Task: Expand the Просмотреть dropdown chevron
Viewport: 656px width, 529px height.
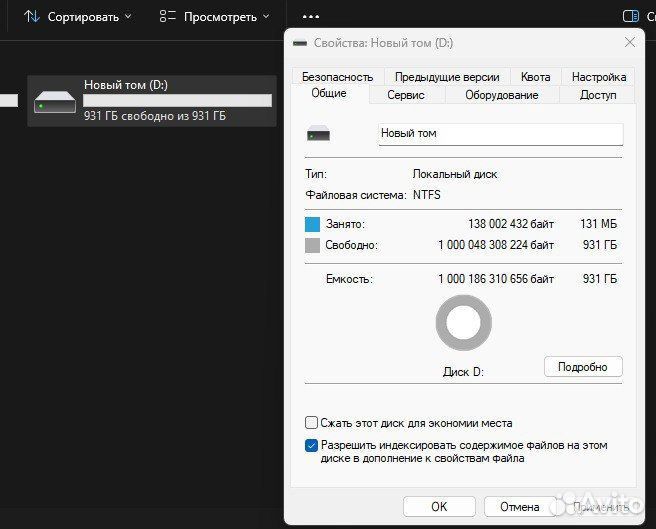Action: (x=265, y=17)
